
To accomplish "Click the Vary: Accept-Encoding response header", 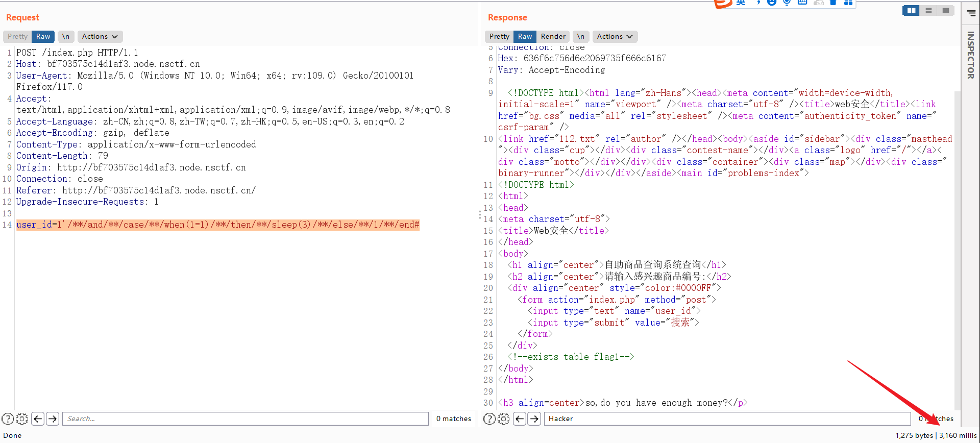I will point(552,70).
